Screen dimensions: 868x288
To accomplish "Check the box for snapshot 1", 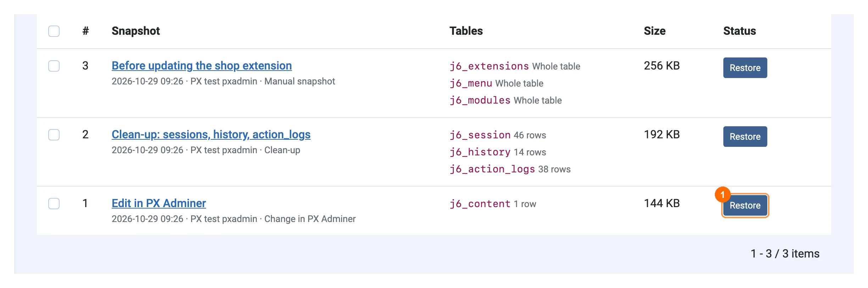I will 54,204.
